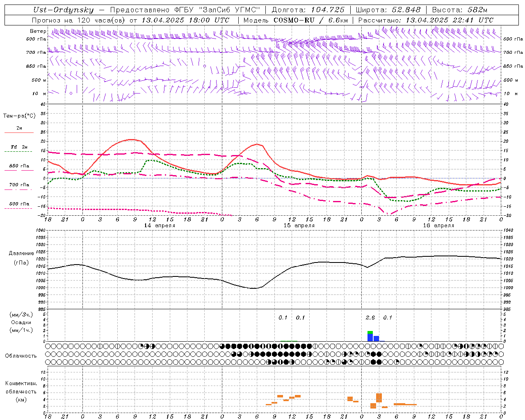Click the '15 апреля' date label

(x=299, y=226)
